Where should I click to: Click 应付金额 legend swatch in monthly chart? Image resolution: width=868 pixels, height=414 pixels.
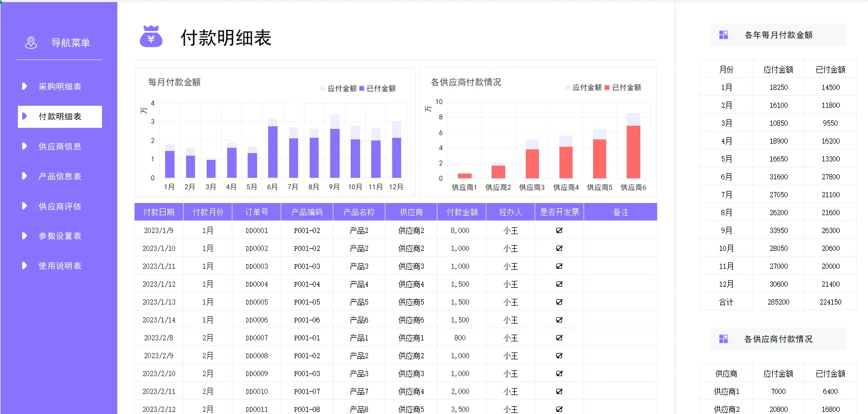pyautogui.click(x=323, y=88)
